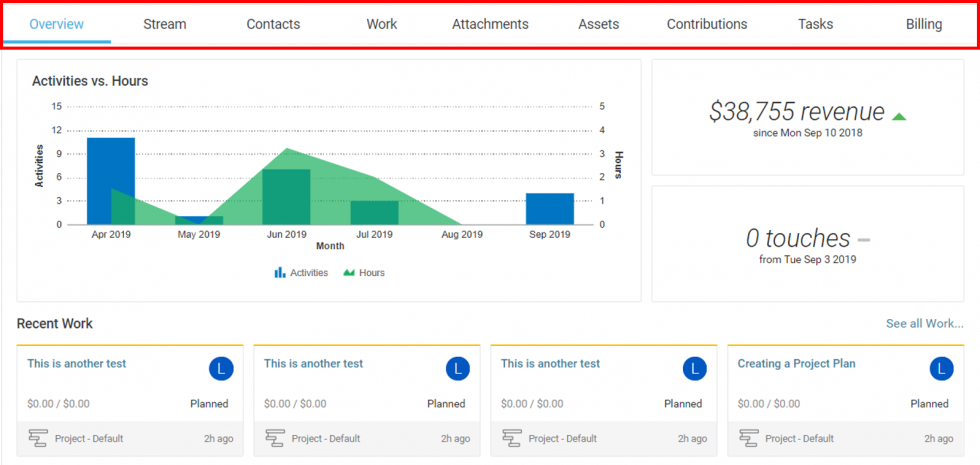The width and height of the screenshot is (980, 465).
Task: Switch to the Tasks tab
Action: coord(815,24)
